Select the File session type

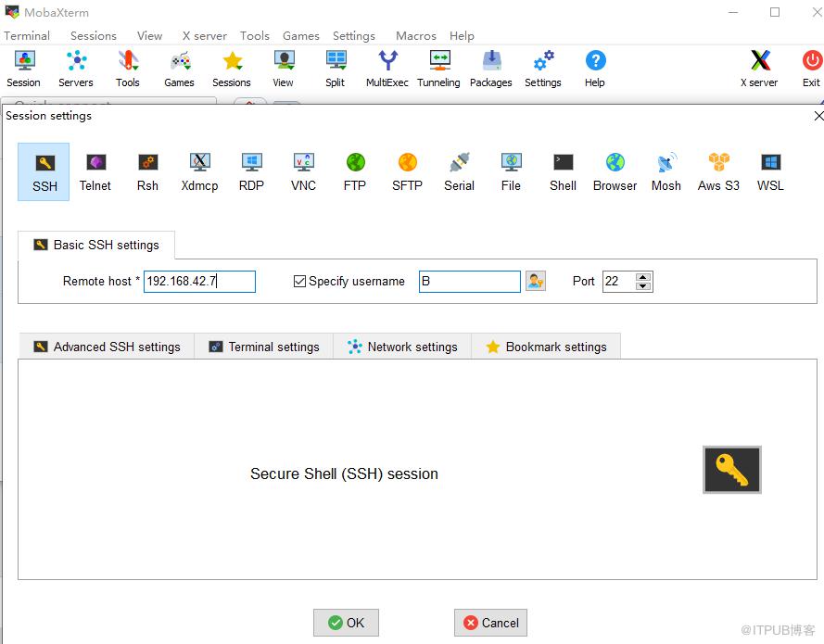click(511, 171)
